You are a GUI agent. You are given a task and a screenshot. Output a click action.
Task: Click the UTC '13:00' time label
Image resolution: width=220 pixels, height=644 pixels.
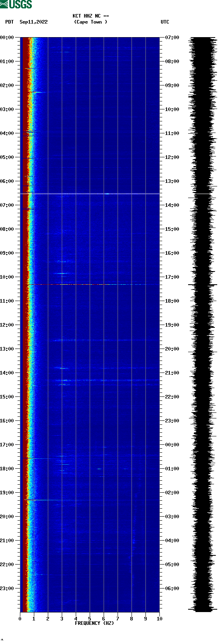tap(172, 181)
